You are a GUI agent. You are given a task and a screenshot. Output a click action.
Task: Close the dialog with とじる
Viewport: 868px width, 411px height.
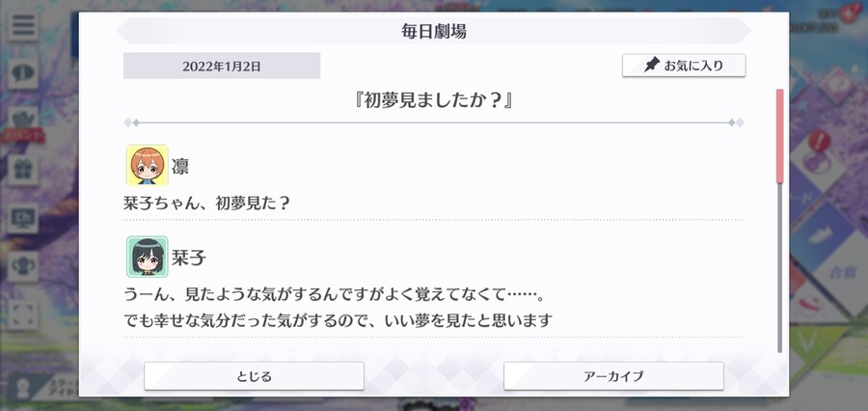tap(254, 376)
